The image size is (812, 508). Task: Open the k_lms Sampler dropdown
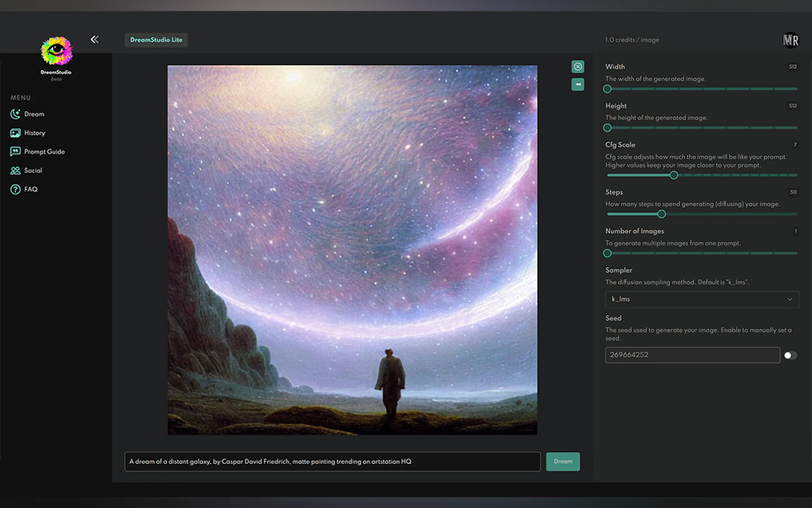tap(702, 299)
